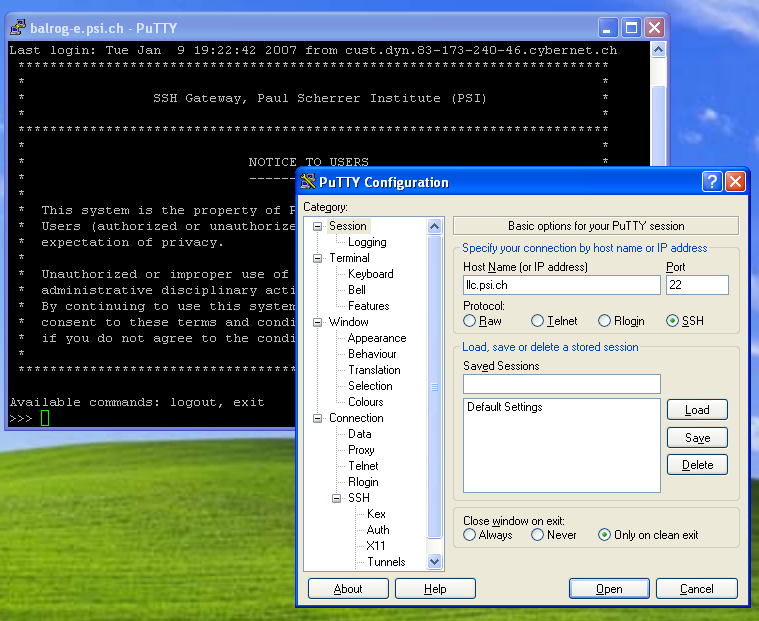Screen dimensions: 759x621
Task: Select Connection category label in tree
Action: tap(356, 418)
